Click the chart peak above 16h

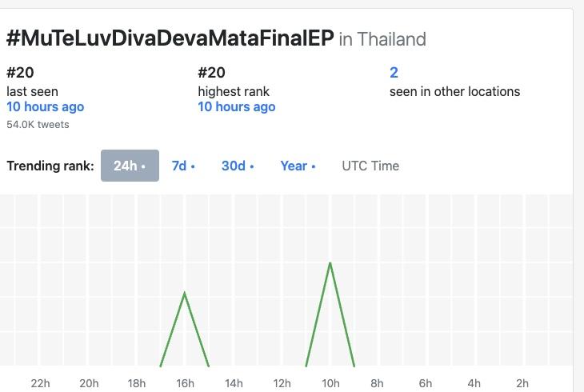tap(185, 294)
